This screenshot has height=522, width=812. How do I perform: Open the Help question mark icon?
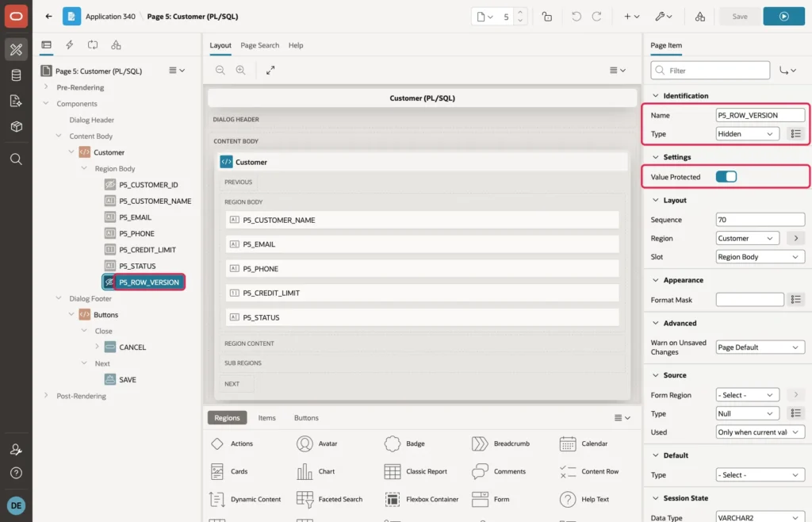click(x=16, y=473)
